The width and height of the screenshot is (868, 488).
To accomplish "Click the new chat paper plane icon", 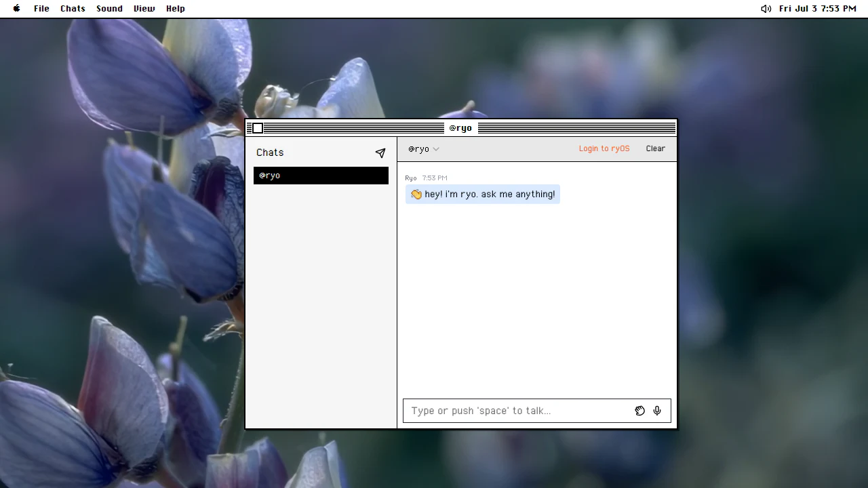I will point(380,153).
